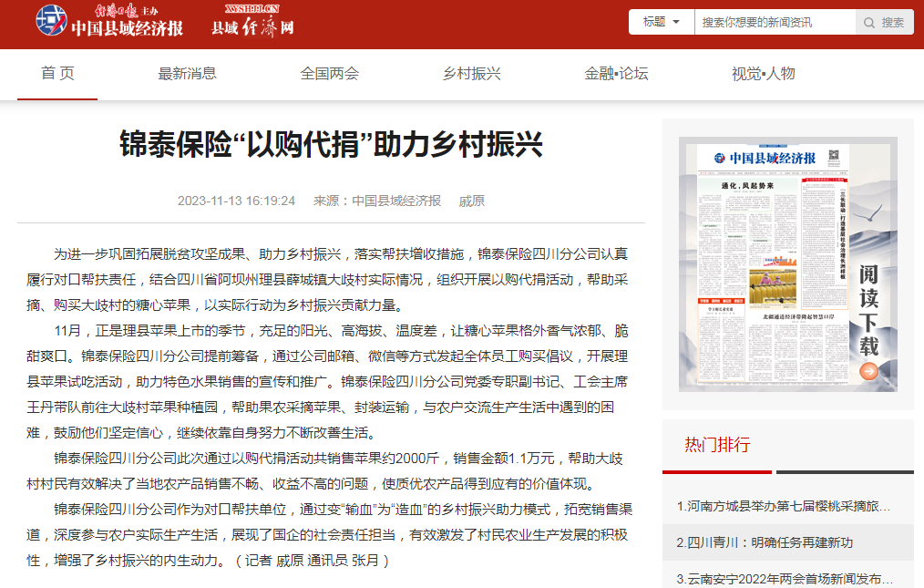
Task: Focus the news search input field
Action: [x=775, y=22]
